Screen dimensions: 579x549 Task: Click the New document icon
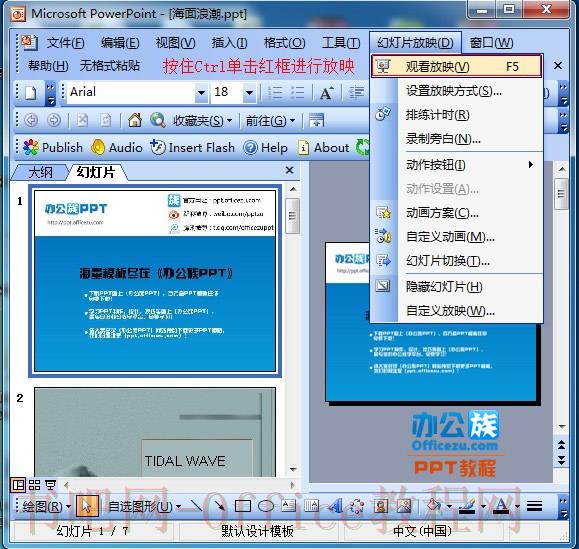pyautogui.click(x=31, y=92)
